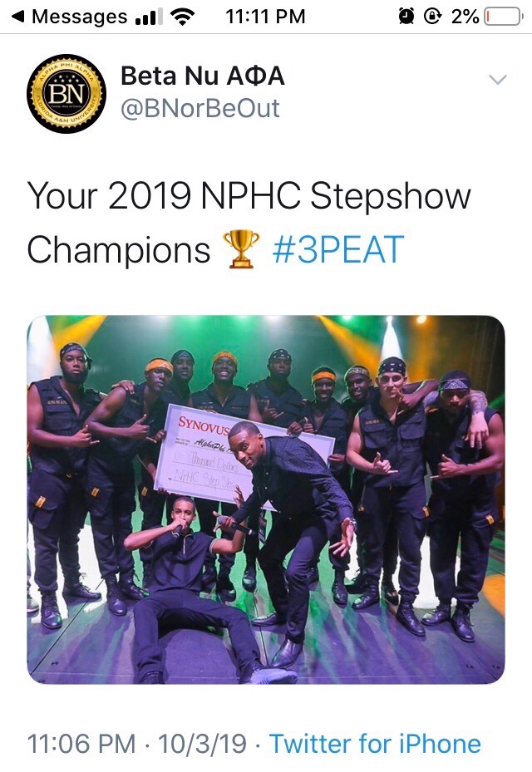Click the Twitter for iPhone source link
Viewport: 532px width, 772px height.
tap(375, 743)
